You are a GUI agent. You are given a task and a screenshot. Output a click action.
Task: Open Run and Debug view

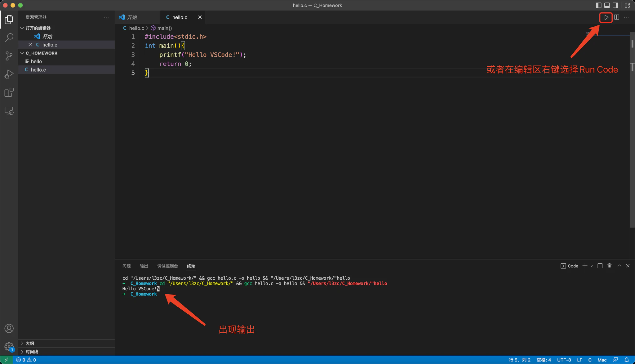pyautogui.click(x=9, y=74)
